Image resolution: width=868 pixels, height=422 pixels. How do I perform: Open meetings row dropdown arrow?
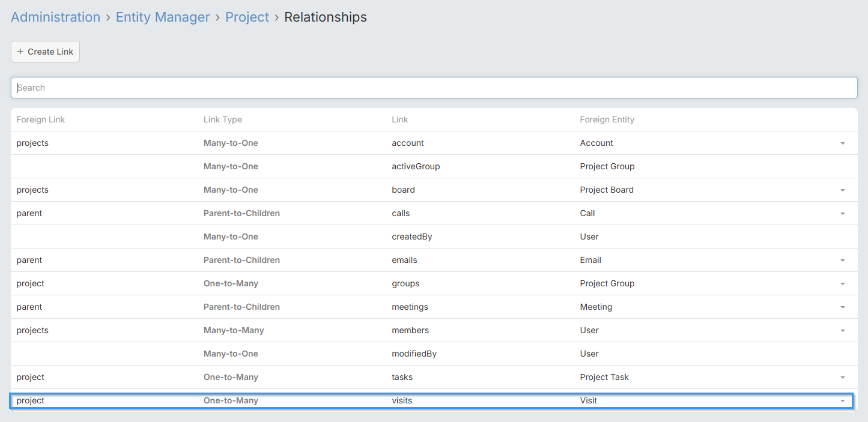pyautogui.click(x=842, y=307)
